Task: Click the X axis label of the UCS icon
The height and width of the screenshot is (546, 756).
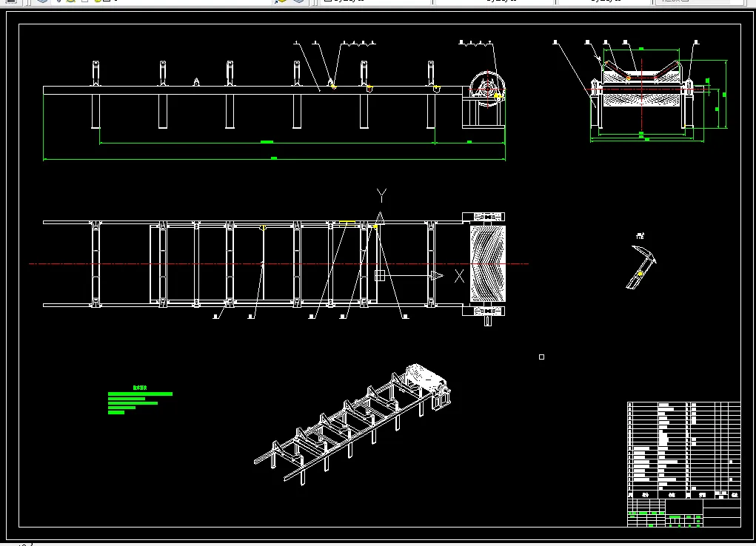Action: (x=459, y=276)
